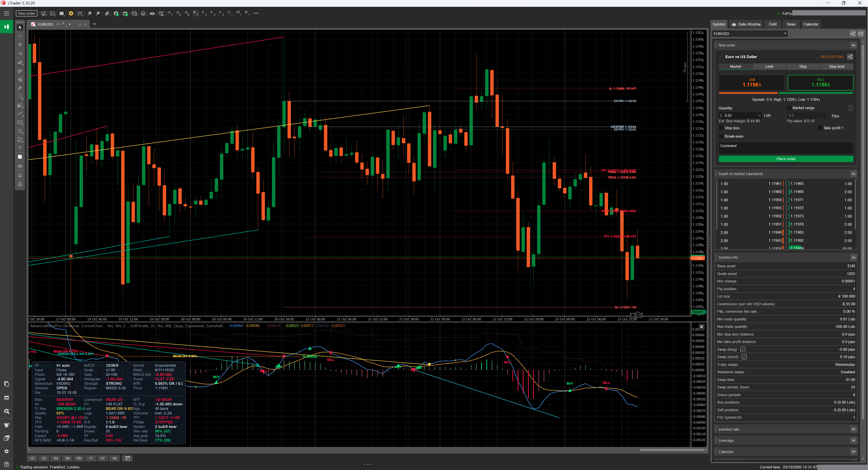
Task: Click the Comment input field
Action: click(786, 148)
